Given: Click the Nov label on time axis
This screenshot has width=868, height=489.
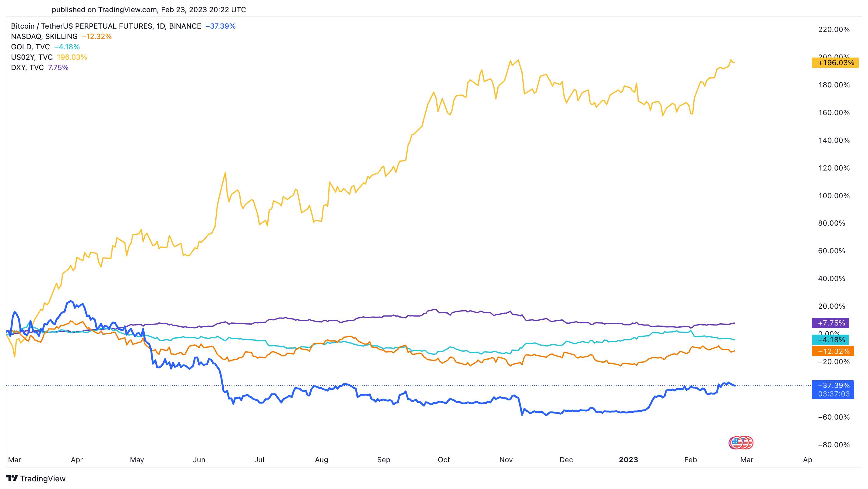Looking at the screenshot, I should (506, 460).
